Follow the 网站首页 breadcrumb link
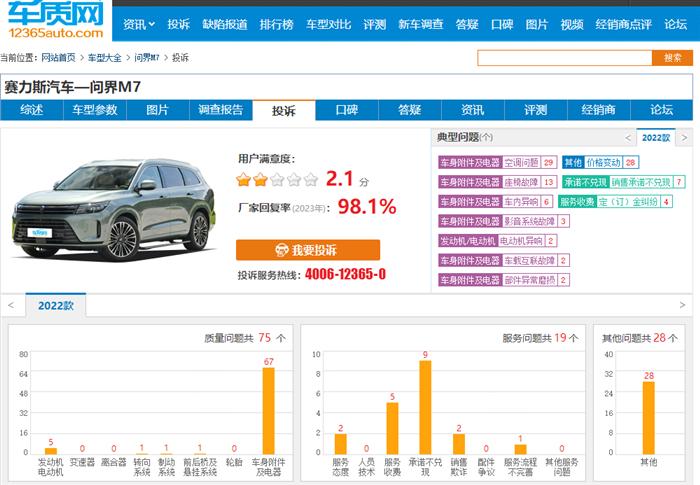700x485 pixels. pyautogui.click(x=58, y=58)
